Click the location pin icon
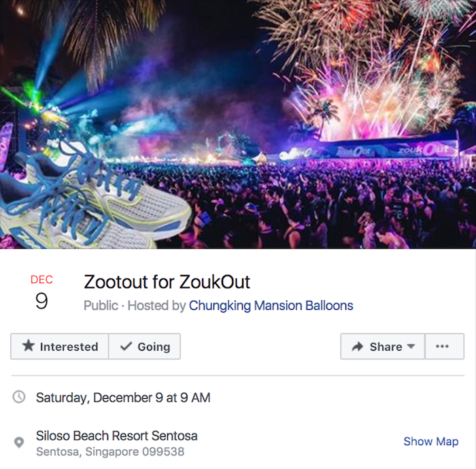This screenshot has width=476, height=469. pyautogui.click(x=19, y=442)
